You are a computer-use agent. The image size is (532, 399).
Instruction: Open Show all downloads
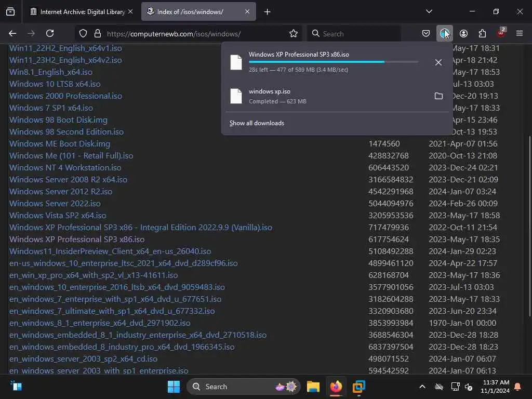[257, 123]
